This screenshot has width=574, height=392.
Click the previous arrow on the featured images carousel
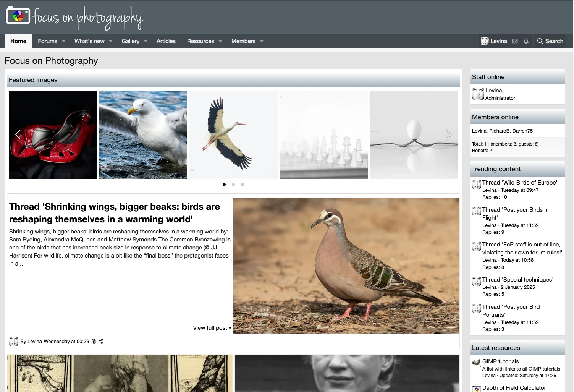coord(18,134)
